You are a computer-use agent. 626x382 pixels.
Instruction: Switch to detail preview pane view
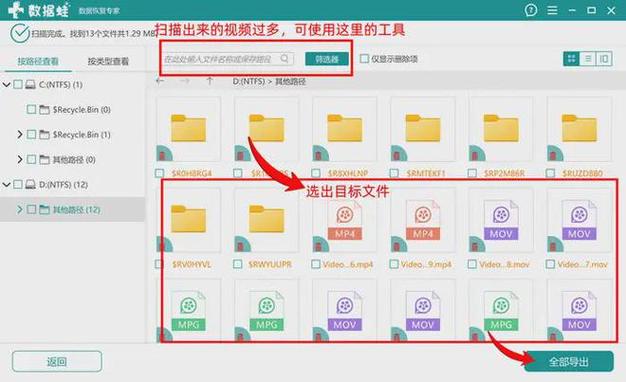click(x=604, y=59)
